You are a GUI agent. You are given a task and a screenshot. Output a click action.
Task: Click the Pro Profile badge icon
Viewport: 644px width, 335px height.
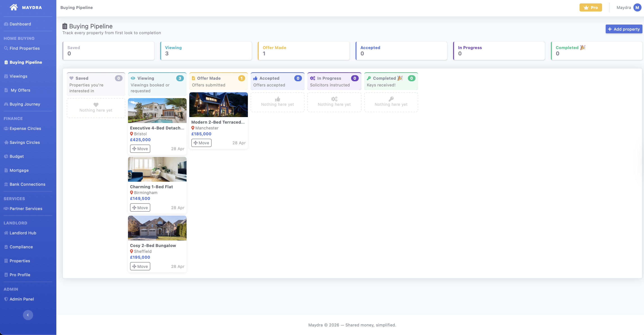[x=6, y=275]
